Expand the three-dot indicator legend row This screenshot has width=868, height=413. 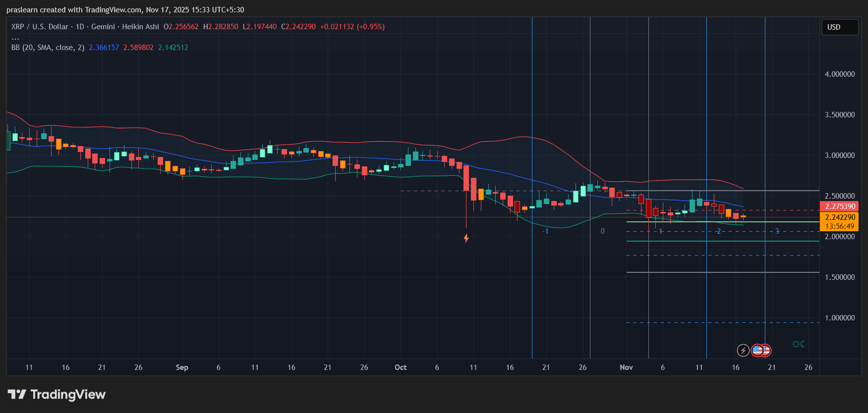tap(15, 38)
